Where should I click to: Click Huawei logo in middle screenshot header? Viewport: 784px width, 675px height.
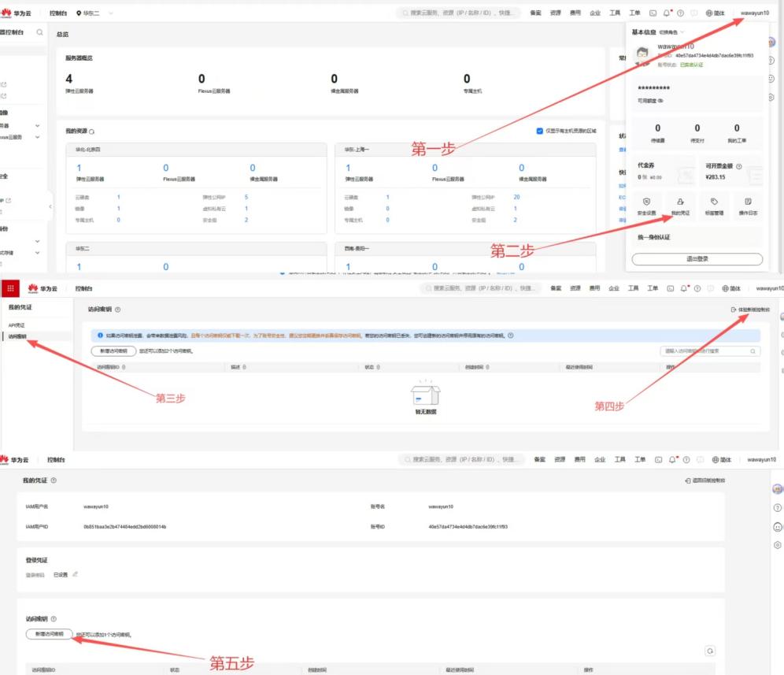(x=33, y=288)
